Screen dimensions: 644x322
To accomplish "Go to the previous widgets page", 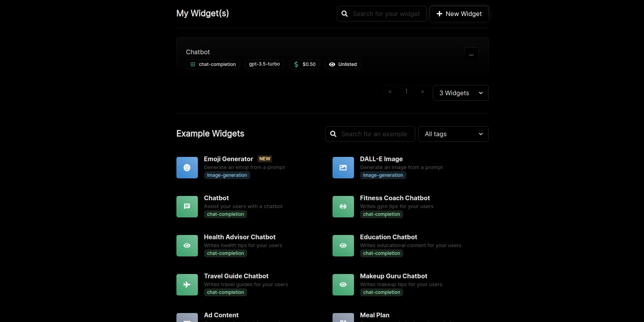I will pos(390,92).
